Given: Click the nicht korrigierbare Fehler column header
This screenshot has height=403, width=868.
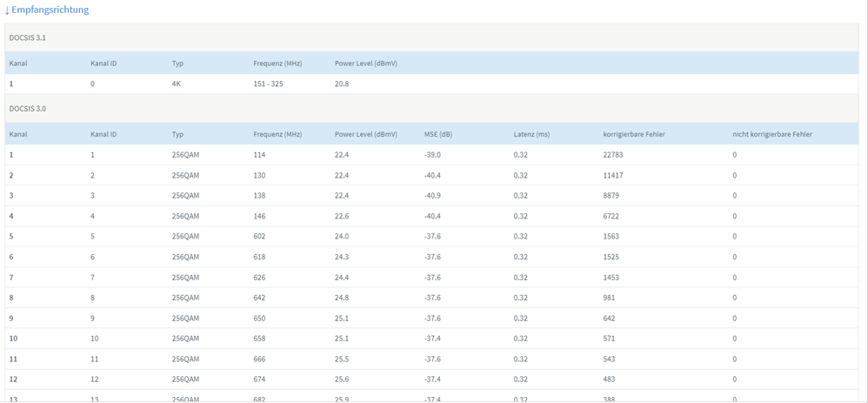Looking at the screenshot, I should (772, 135).
